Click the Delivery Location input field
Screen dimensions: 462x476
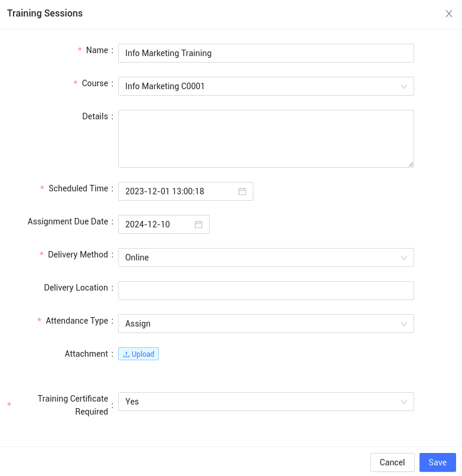pos(266,291)
